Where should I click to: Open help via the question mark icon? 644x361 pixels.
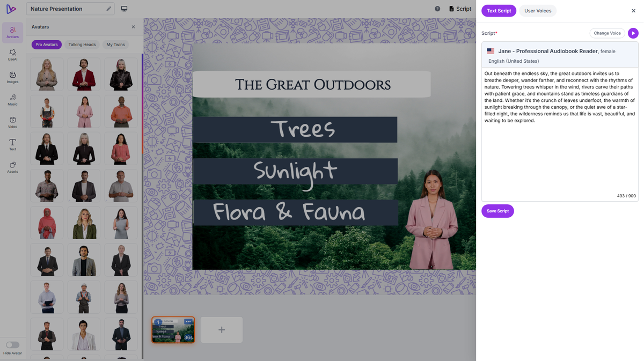437,9
